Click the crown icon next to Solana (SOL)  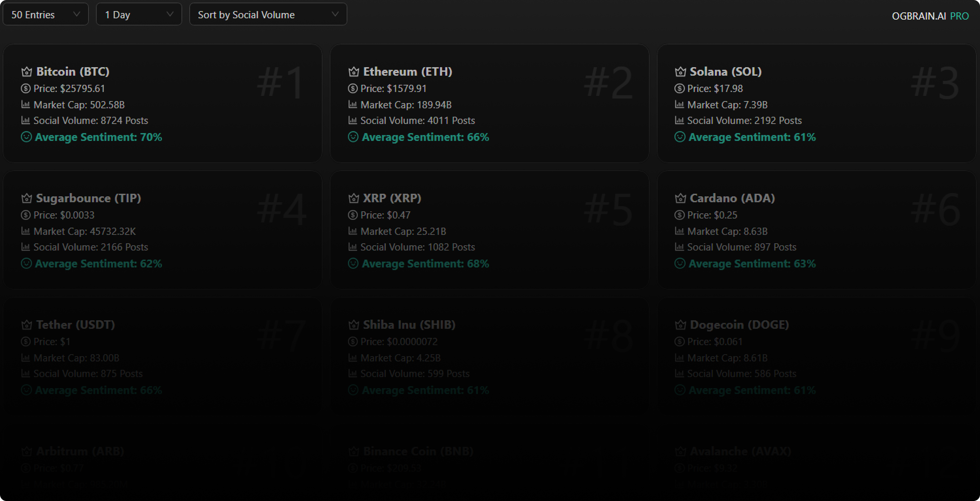click(680, 71)
